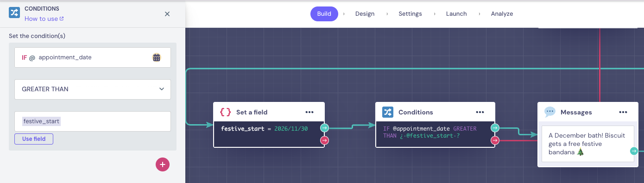Select the festive_start = 2026/11/30 assignment
The height and width of the screenshot is (183, 644).
[x=265, y=128]
